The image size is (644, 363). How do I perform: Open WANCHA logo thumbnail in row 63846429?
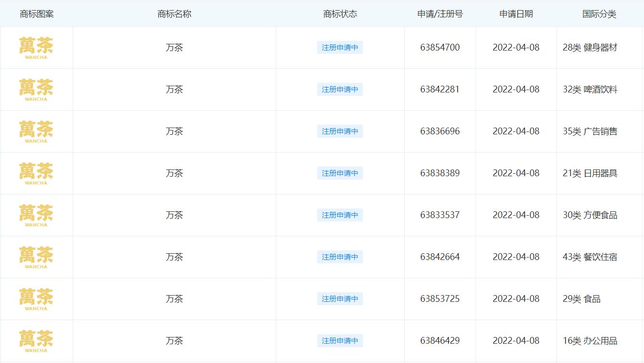click(x=36, y=341)
